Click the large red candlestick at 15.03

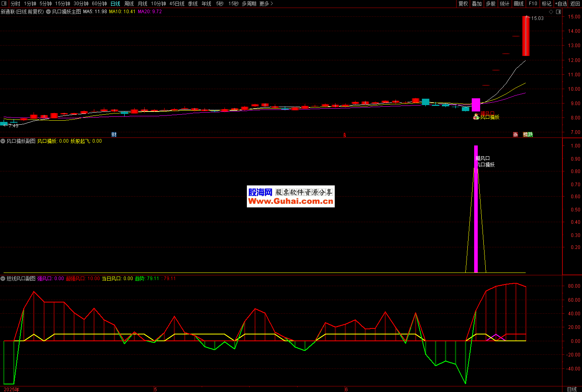pyautogui.click(x=526, y=36)
